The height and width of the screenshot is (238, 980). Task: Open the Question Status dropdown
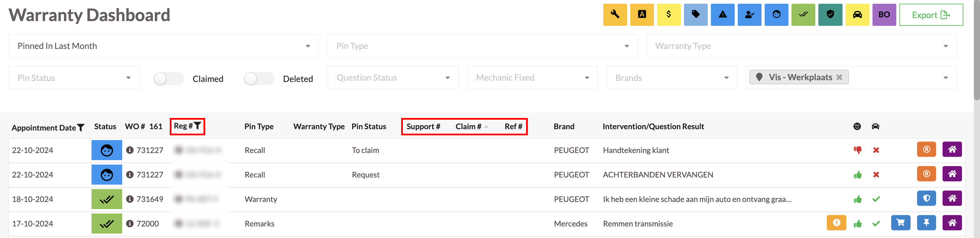tap(393, 78)
